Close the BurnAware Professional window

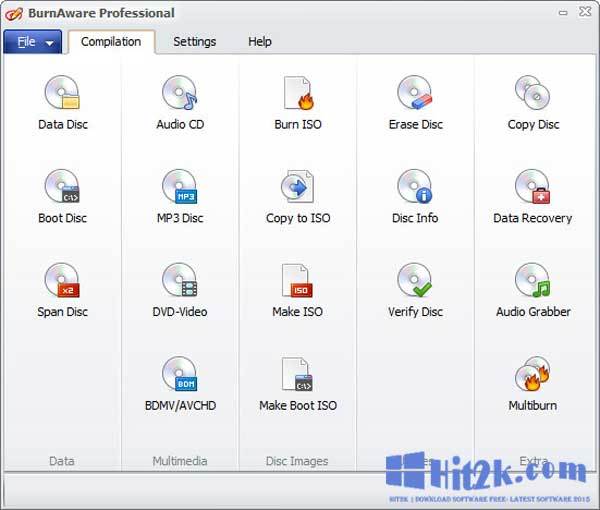tap(585, 12)
